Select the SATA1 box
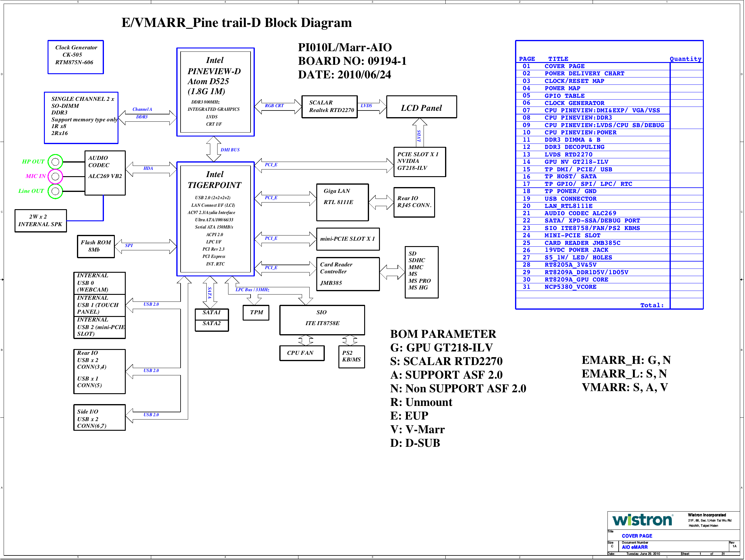Screen dimensions: 745x560 [212, 314]
